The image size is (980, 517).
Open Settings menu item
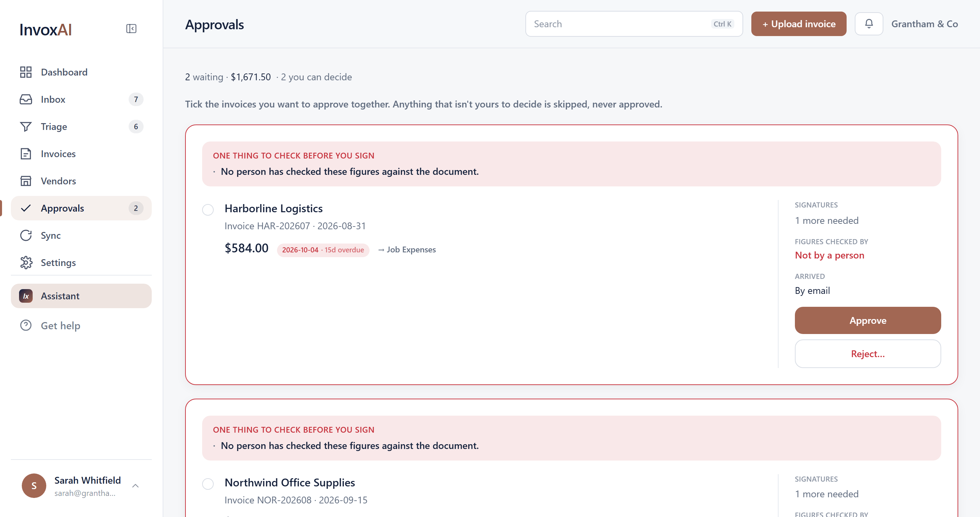tap(81, 263)
